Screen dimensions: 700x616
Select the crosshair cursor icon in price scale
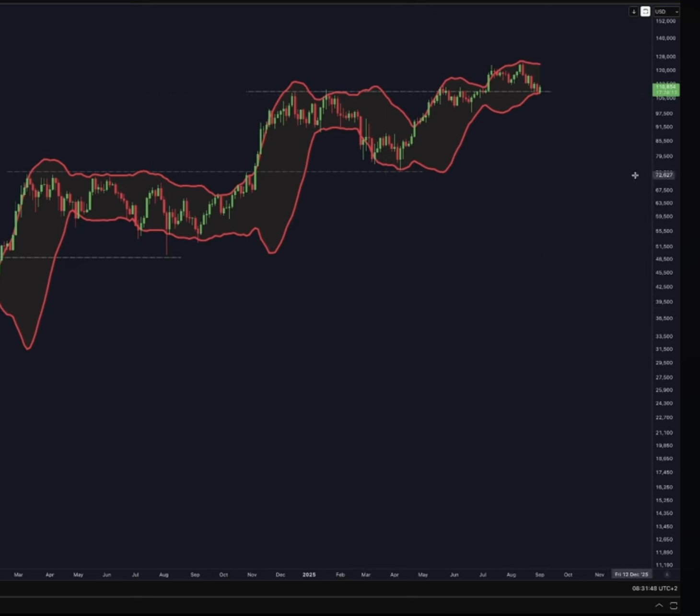coord(635,176)
